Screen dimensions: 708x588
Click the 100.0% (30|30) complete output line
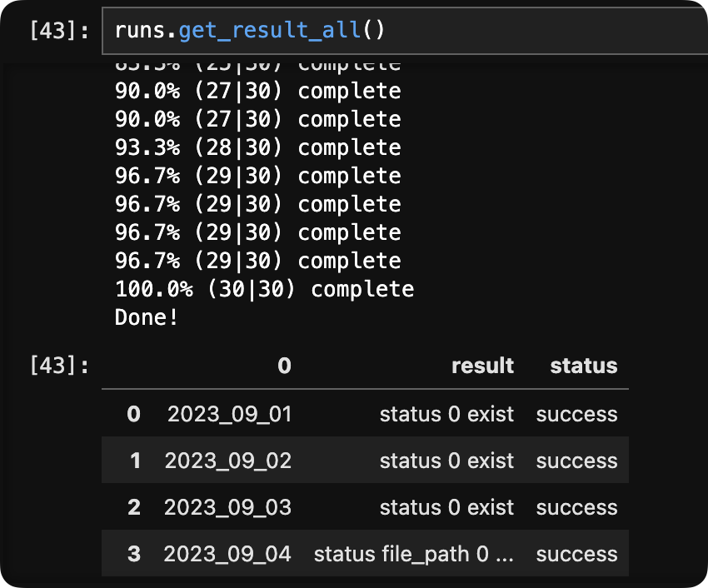264,289
